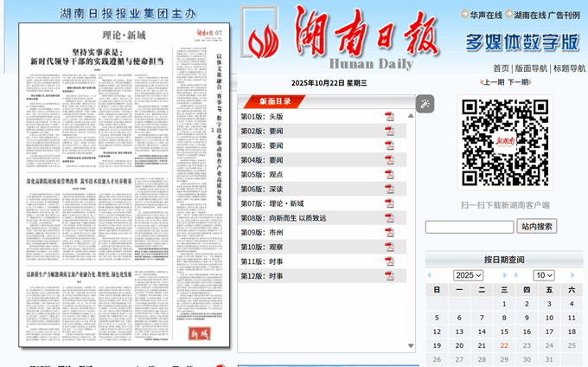Click PDF icon for 第12版 时事

pos(389,276)
